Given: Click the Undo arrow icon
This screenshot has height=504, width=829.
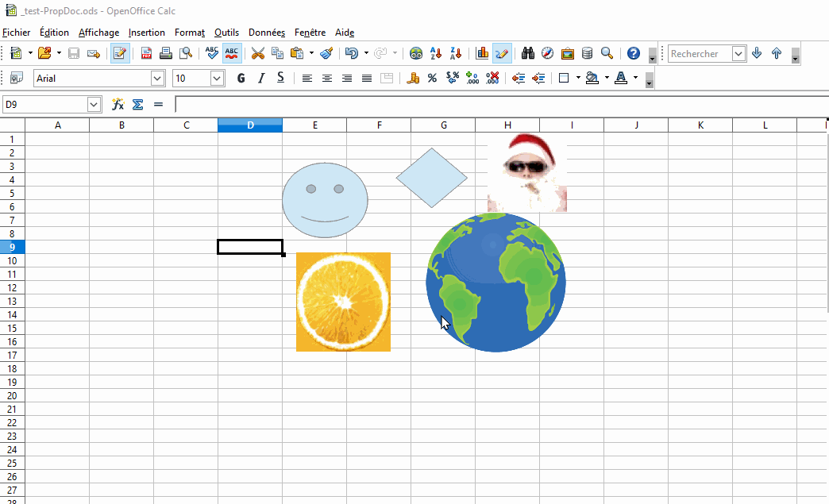Looking at the screenshot, I should point(352,53).
